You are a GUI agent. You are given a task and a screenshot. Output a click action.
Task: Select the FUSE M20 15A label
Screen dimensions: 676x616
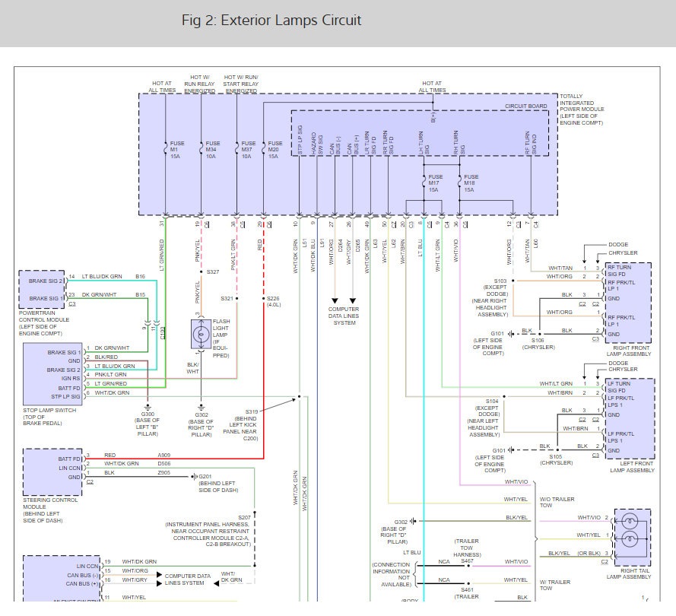(x=275, y=150)
